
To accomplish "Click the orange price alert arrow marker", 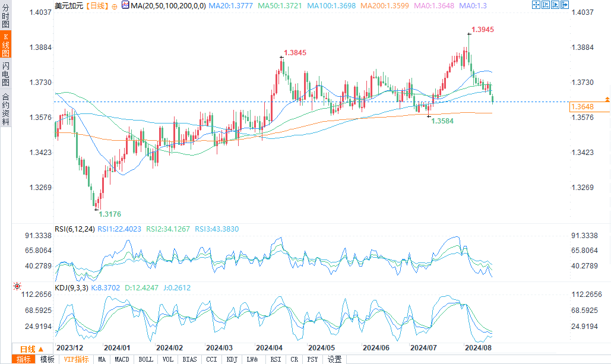I will [607, 100].
